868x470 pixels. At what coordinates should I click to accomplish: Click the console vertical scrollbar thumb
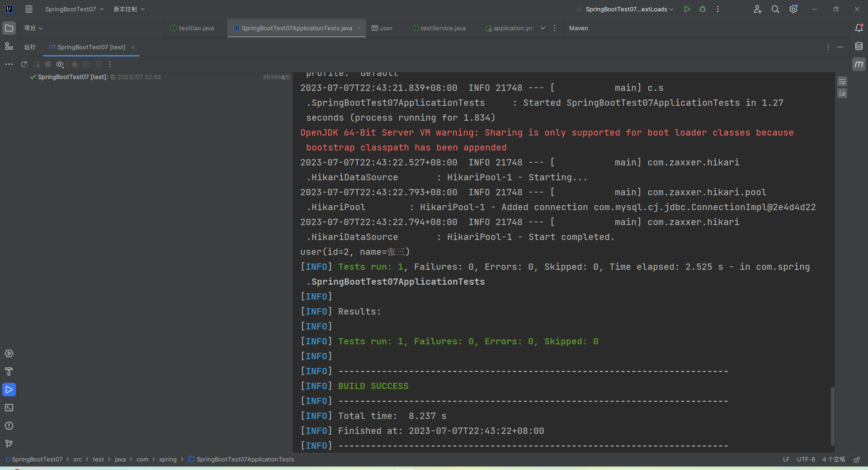(832, 416)
